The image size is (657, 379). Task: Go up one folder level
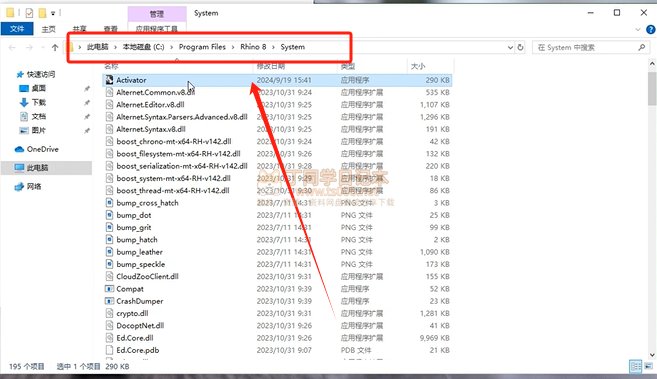[x=55, y=47]
